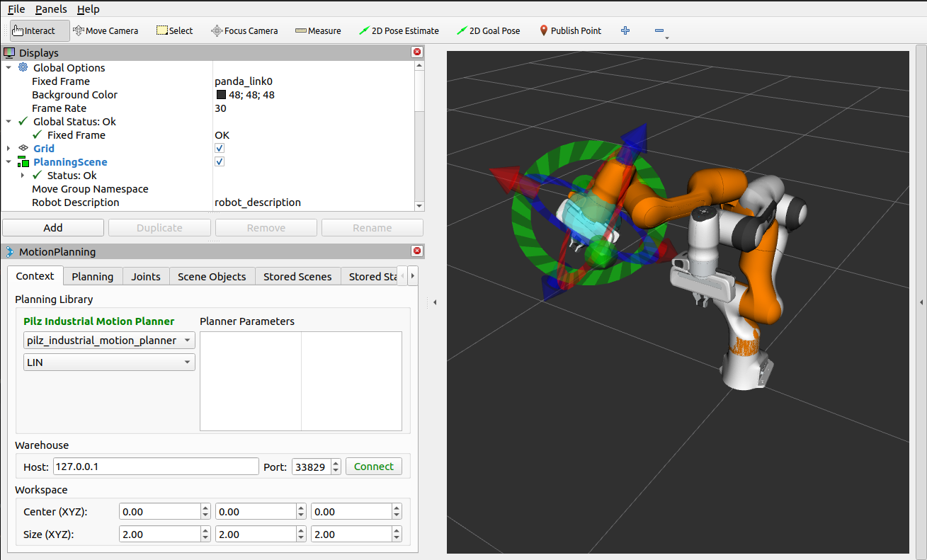Close the Displays panel
The height and width of the screenshot is (560, 927).
point(417,52)
